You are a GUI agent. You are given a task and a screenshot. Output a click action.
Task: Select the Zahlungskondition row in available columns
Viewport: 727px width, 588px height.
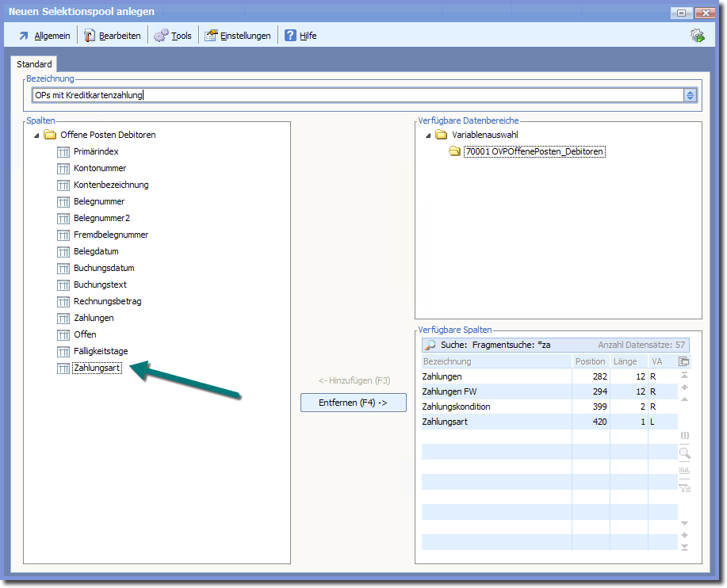tap(456, 407)
